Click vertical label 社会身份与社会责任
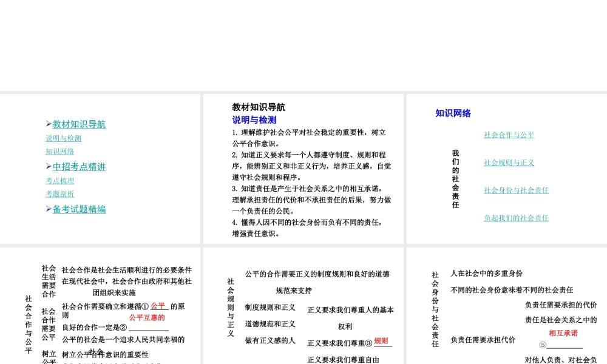Viewport: 607px width, 364px height. pyautogui.click(x=435, y=309)
